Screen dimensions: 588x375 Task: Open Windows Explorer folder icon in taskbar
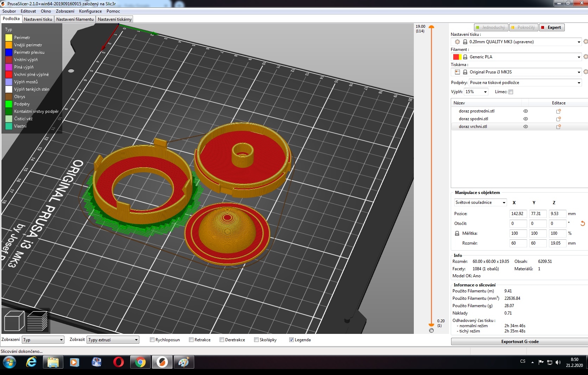click(53, 362)
